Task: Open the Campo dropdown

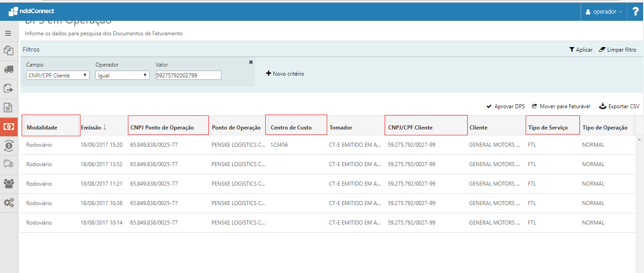Action: [x=57, y=75]
